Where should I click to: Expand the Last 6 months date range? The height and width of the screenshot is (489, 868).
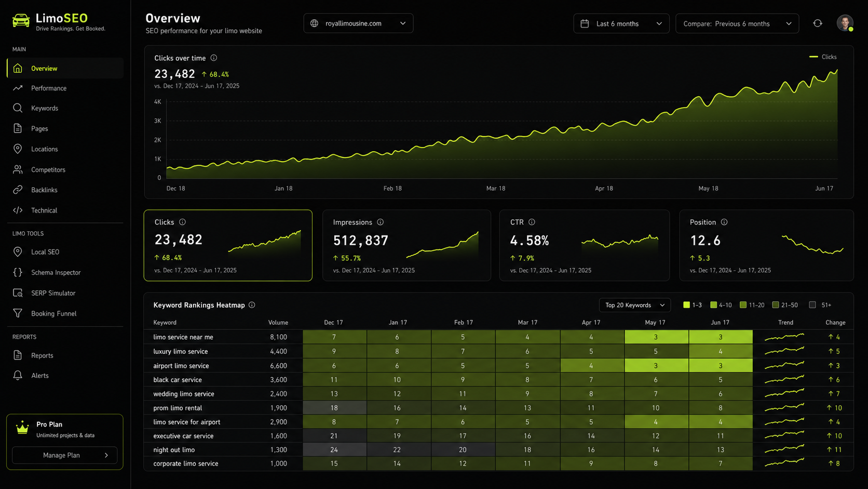tap(621, 23)
